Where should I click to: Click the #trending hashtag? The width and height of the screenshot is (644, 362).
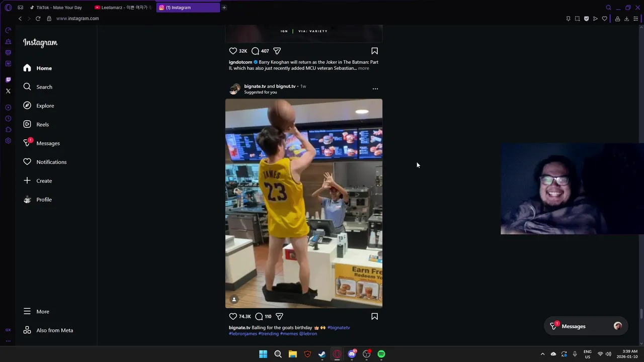[x=268, y=334]
